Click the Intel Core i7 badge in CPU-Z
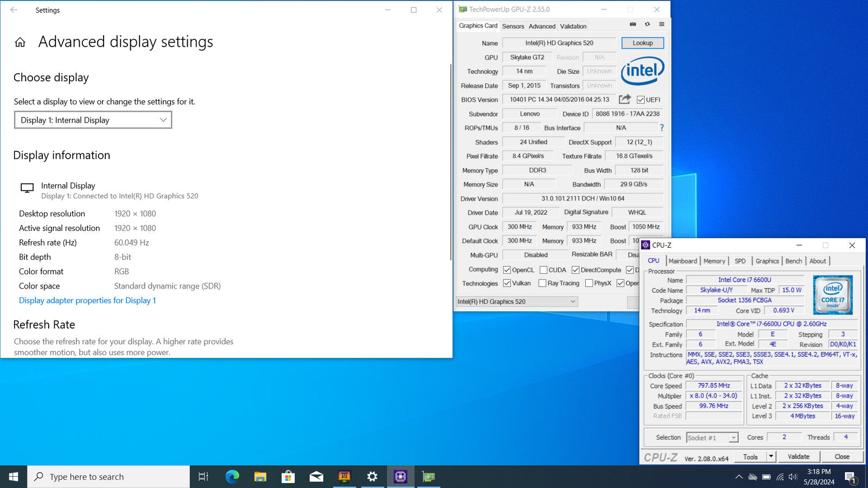 (x=833, y=295)
